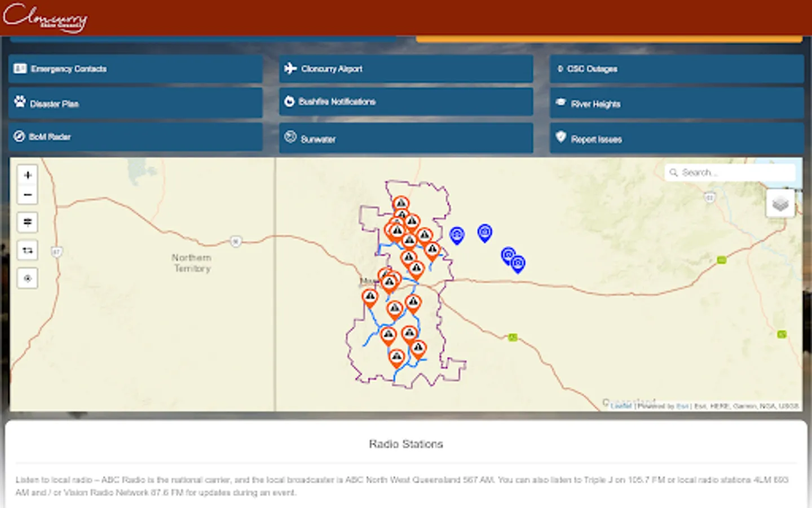Viewport: 812px width, 508px height.
Task: Open Report Issues
Action: click(x=677, y=138)
